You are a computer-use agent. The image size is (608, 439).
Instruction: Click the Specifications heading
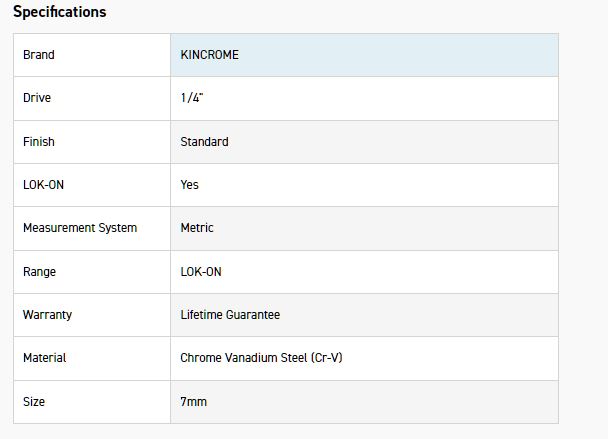[59, 12]
